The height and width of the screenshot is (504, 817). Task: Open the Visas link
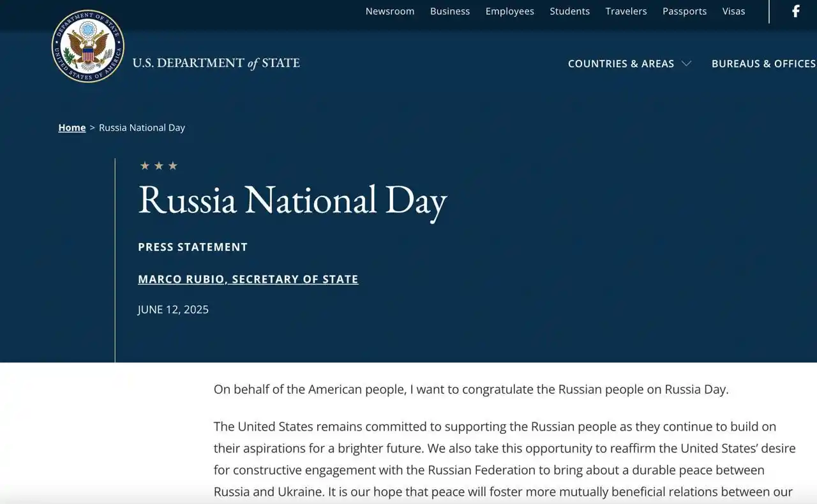(734, 11)
